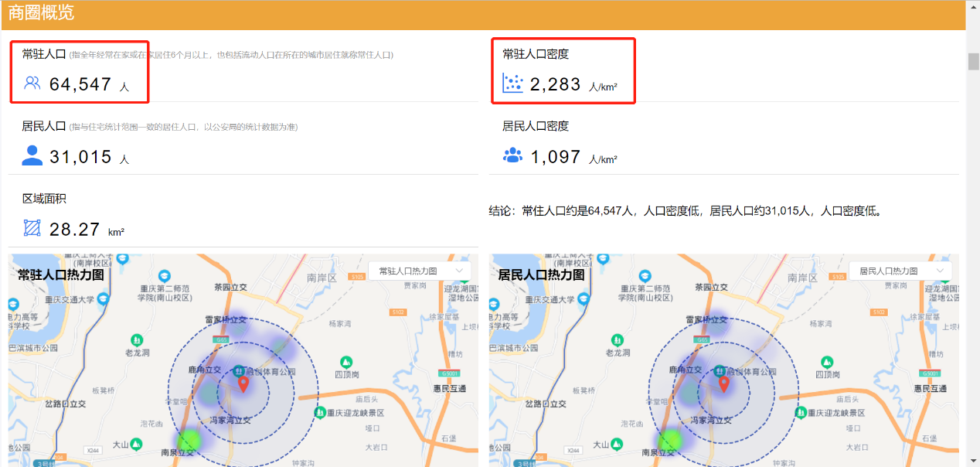Click the red location pin on right map
Image resolution: width=980 pixels, height=467 pixels.
click(x=724, y=383)
